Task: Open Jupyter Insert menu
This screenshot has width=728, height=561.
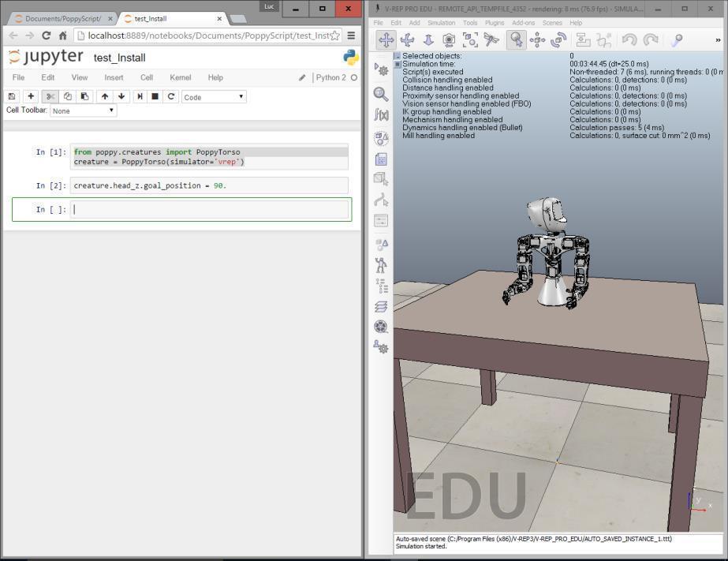Action: pyautogui.click(x=114, y=77)
